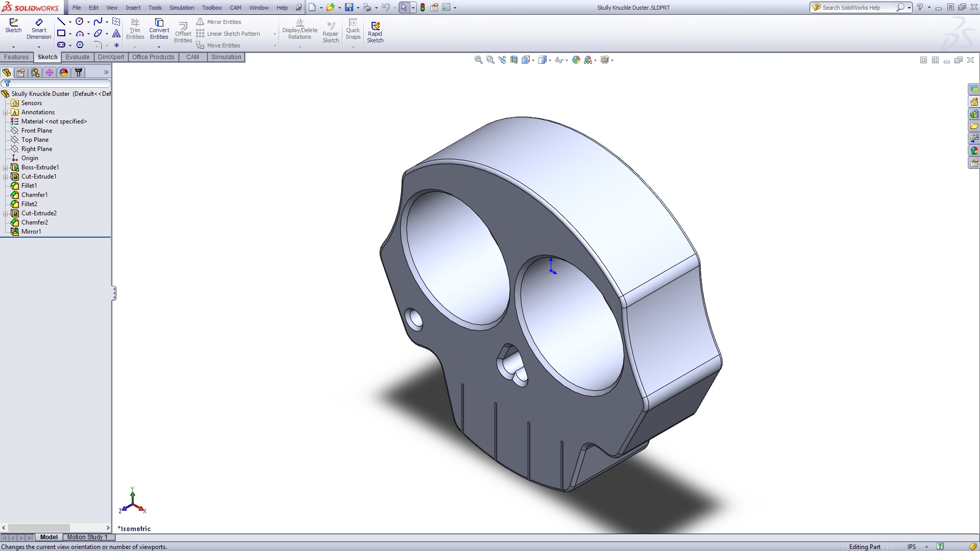Select Front Plane in the feature tree
The width and height of the screenshot is (980, 551).
31,131
